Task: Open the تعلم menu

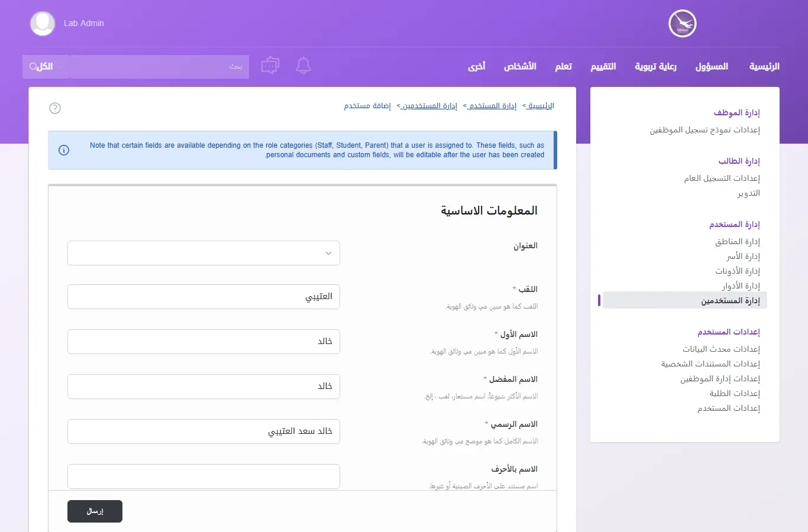Action: click(x=564, y=66)
